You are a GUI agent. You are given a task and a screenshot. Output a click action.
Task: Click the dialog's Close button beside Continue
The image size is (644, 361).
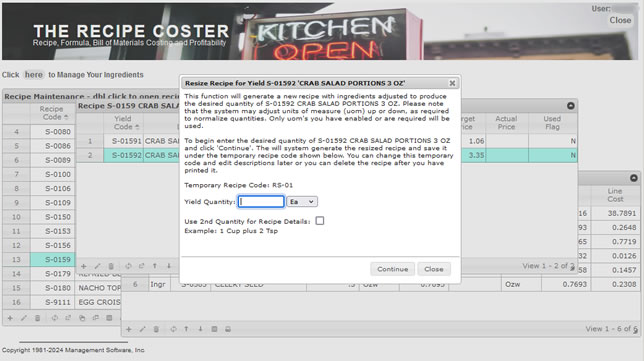[434, 269]
